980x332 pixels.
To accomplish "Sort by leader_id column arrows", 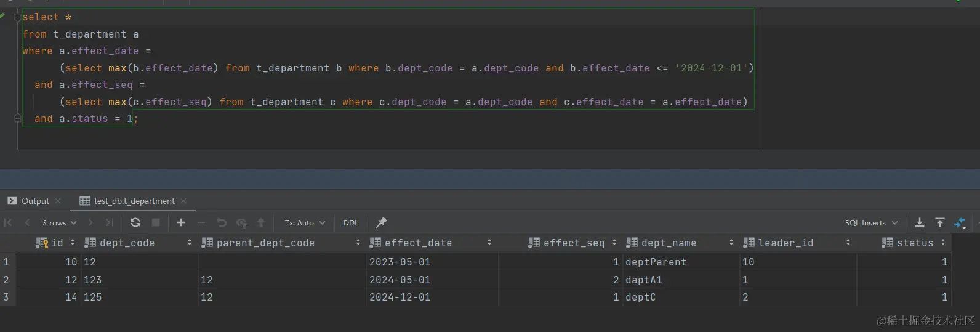I will [x=848, y=243].
